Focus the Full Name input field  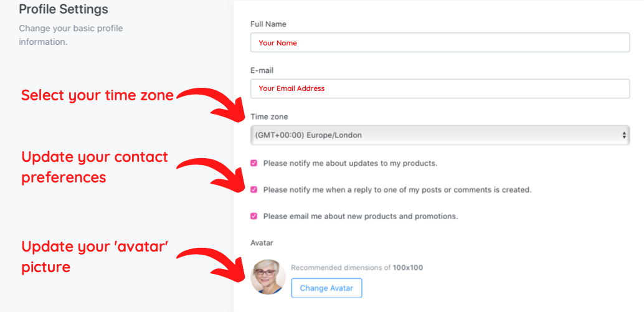(x=440, y=43)
